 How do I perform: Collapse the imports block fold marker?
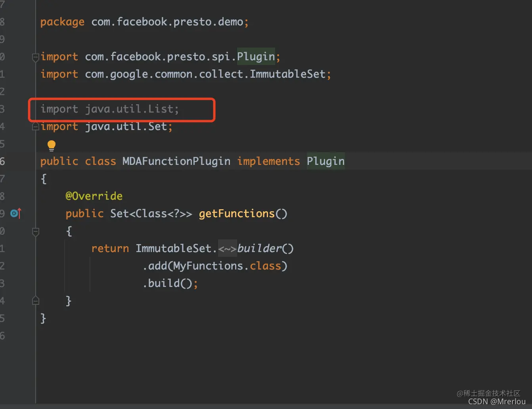(35, 57)
